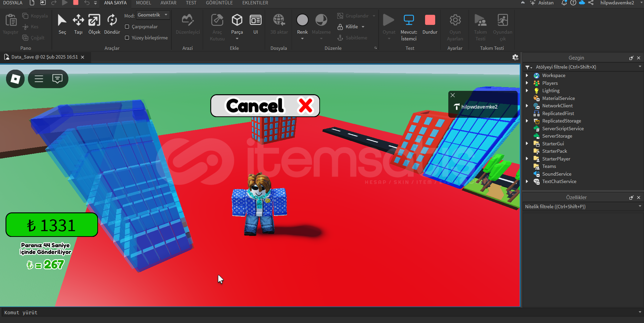Toggle Yüzey birleştirme checkbox
The height and width of the screenshot is (323, 644).
(x=127, y=38)
